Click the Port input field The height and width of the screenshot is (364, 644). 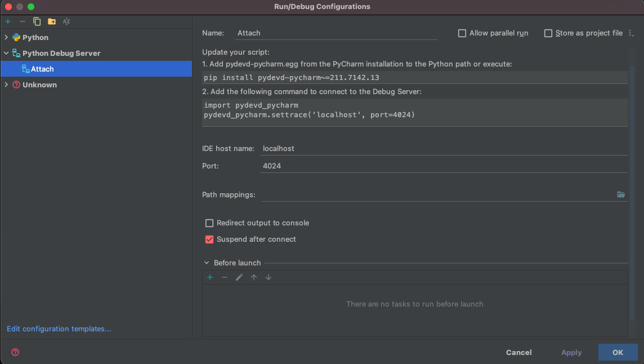coord(338,165)
